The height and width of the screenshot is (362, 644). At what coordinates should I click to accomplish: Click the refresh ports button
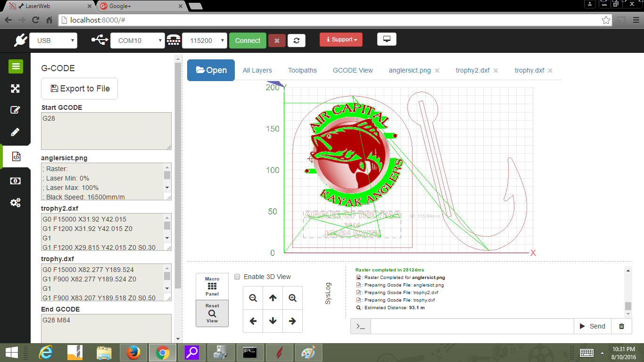click(297, 41)
